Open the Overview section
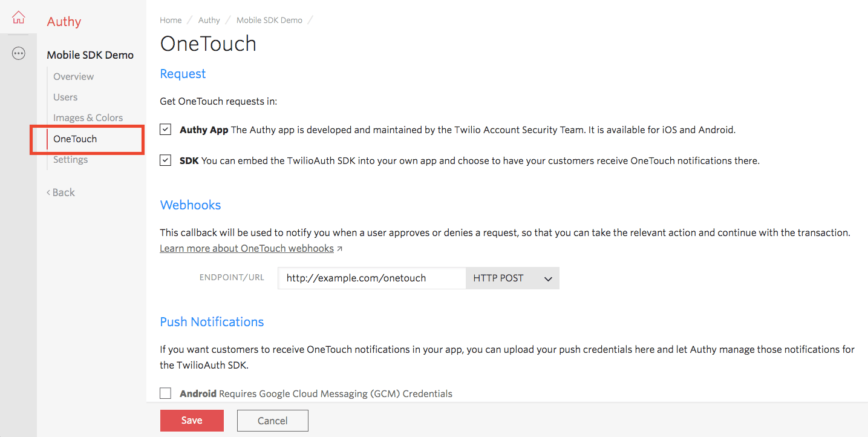The image size is (868, 437). (73, 77)
